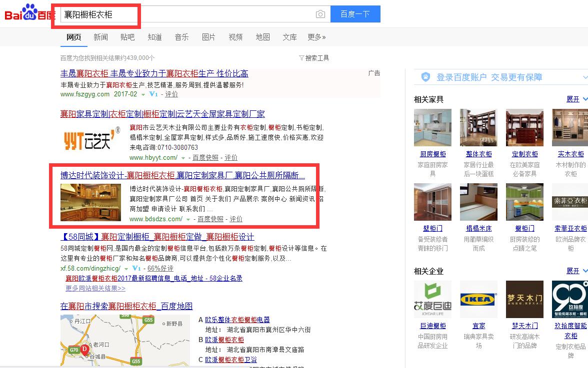Open camera image search

(x=320, y=14)
